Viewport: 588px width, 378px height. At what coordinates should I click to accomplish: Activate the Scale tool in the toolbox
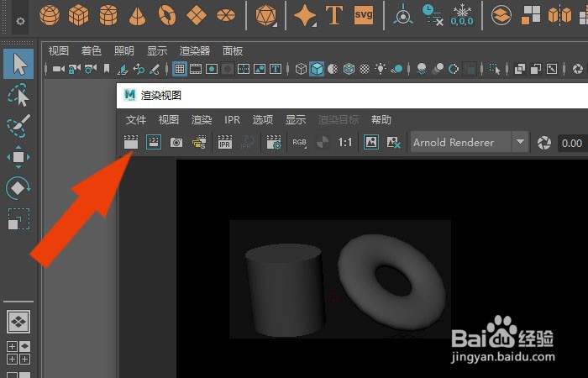[x=18, y=219]
